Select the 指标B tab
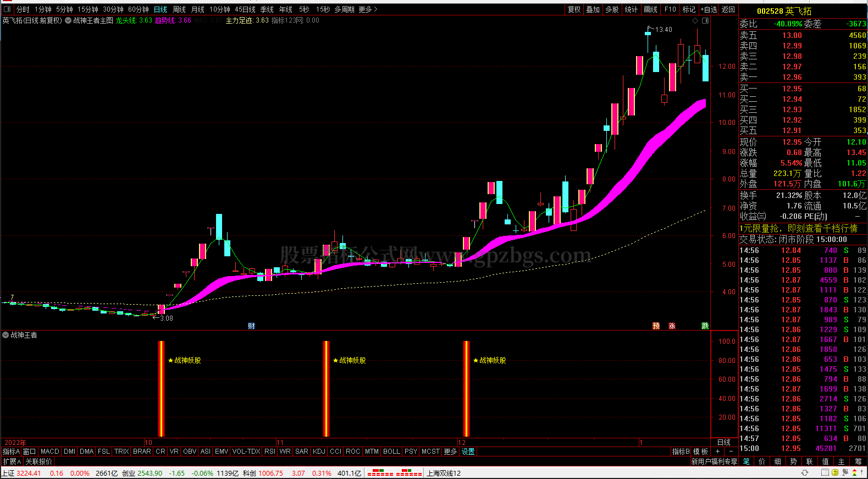868x479 pixels. (x=681, y=452)
